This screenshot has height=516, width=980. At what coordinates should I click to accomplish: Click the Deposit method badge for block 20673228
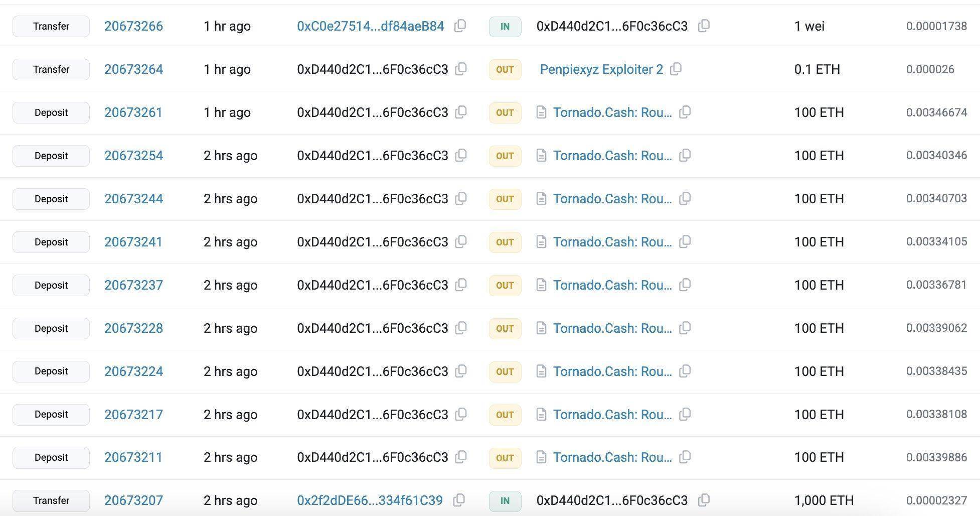click(x=51, y=328)
